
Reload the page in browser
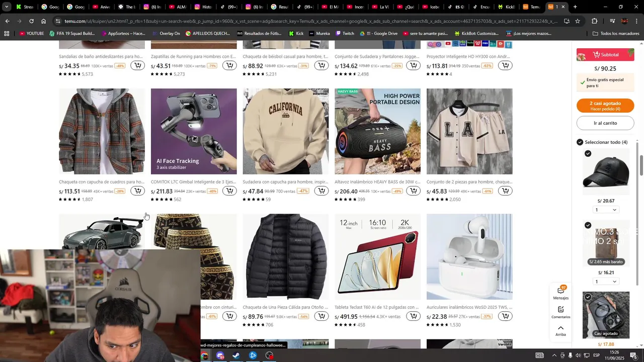[x=31, y=21]
